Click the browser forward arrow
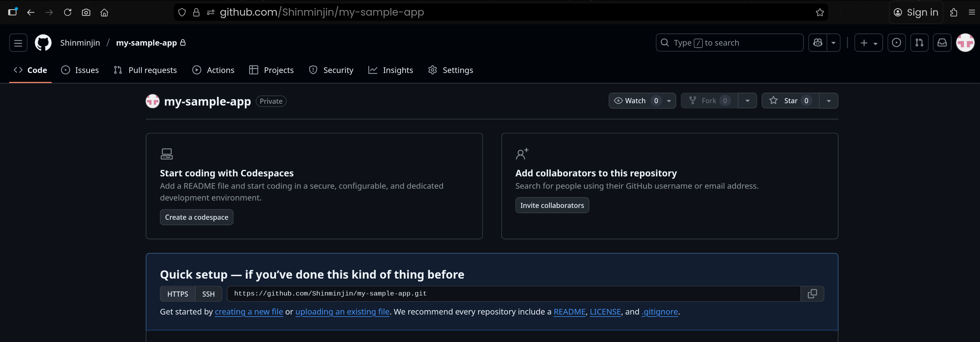This screenshot has width=980, height=342. tap(49, 12)
